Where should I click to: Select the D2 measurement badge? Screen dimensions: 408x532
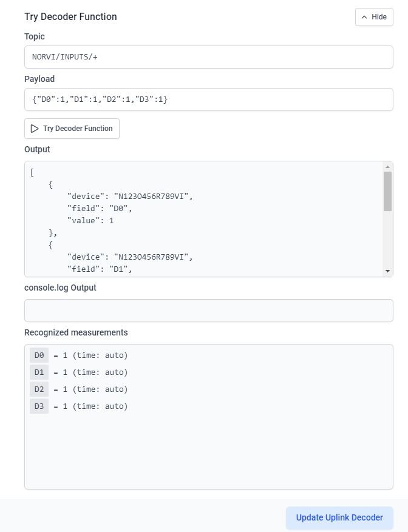(39, 389)
